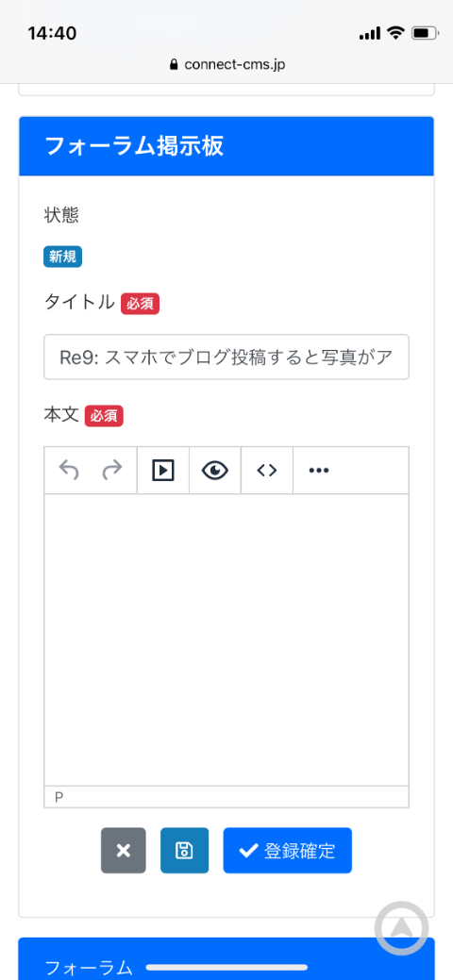Click the scroll-to-top arrow circle
453x980 pixels.
[402, 927]
